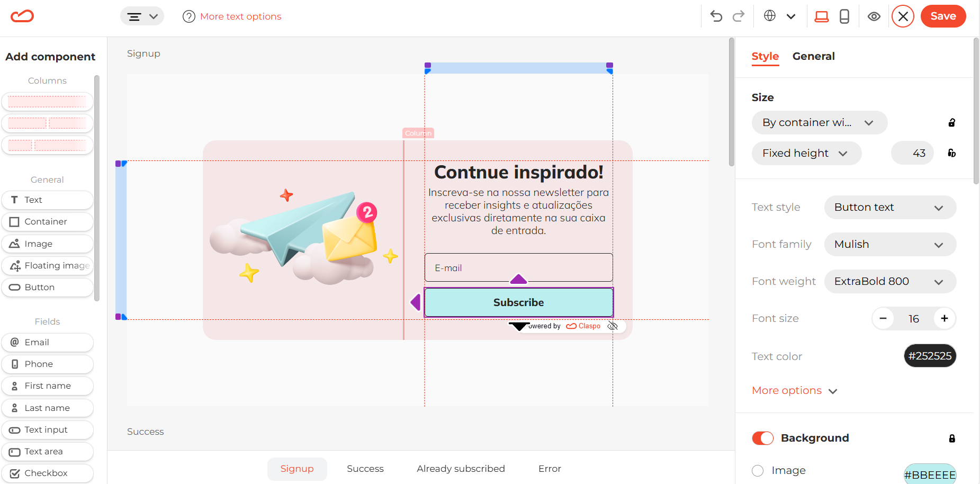980x484 pixels.
Task: Increase font size with plus button
Action: pos(945,318)
